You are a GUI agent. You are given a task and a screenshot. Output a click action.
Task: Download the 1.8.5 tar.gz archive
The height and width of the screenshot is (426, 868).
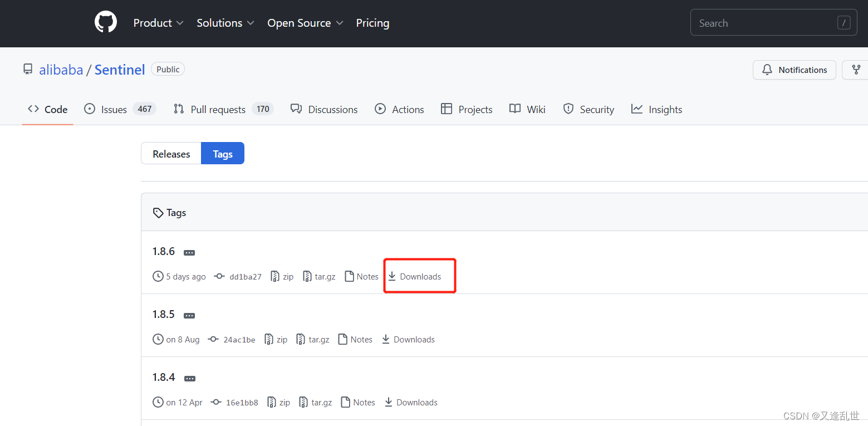tap(313, 339)
